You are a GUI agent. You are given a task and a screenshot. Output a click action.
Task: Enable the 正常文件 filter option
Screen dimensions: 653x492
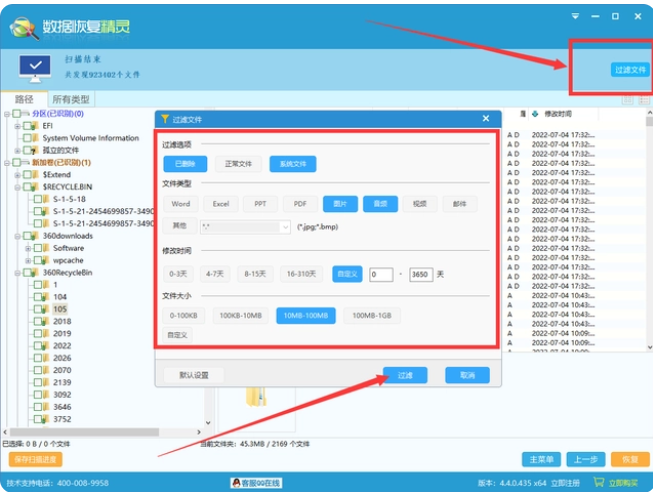coord(238,163)
